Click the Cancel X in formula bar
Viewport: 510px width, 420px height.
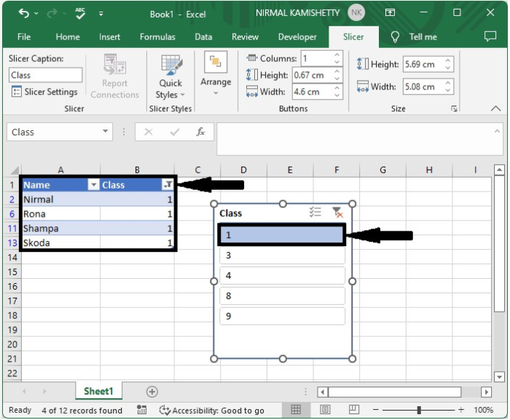coord(149,132)
